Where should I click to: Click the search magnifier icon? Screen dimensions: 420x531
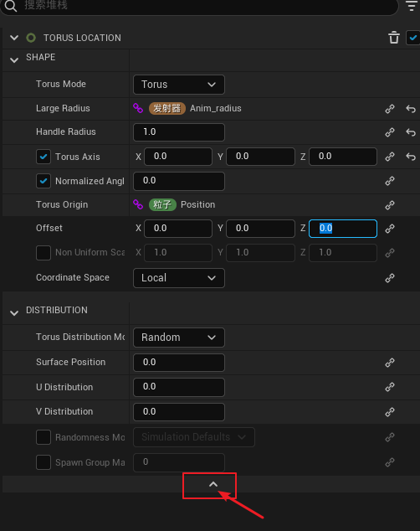pyautogui.click(x=11, y=6)
